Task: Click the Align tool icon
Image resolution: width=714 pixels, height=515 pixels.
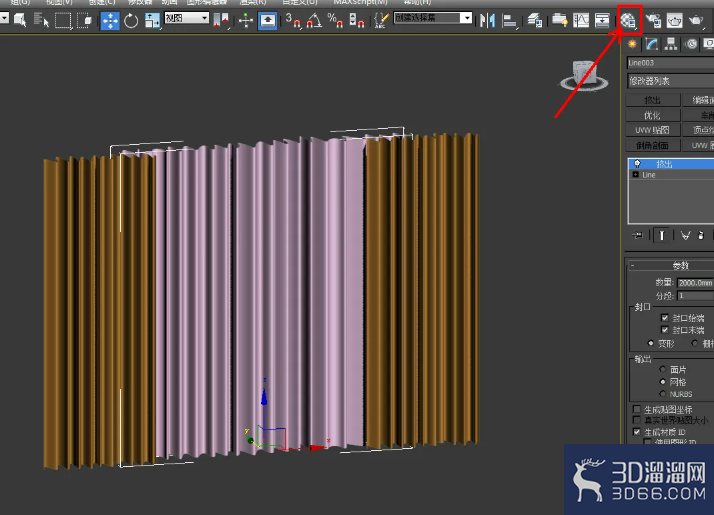Action: pos(509,20)
